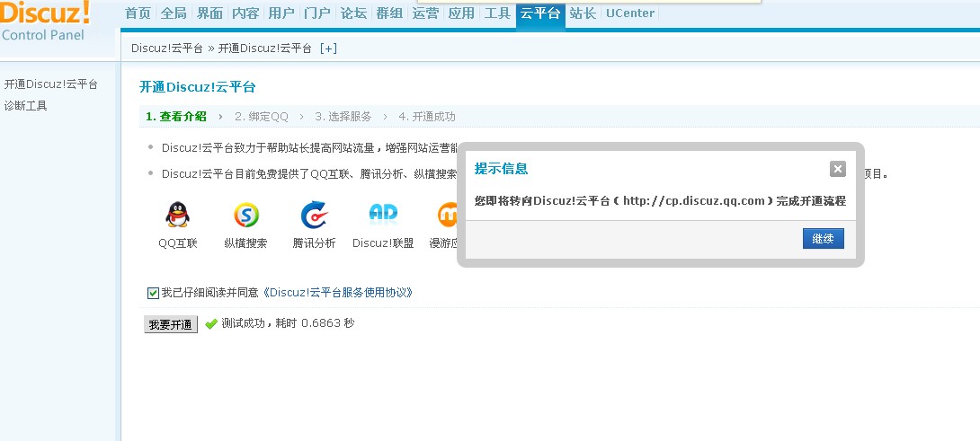980x441 pixels.
Task: Select 诊断工具 in left sidebar
Action: coord(26,106)
